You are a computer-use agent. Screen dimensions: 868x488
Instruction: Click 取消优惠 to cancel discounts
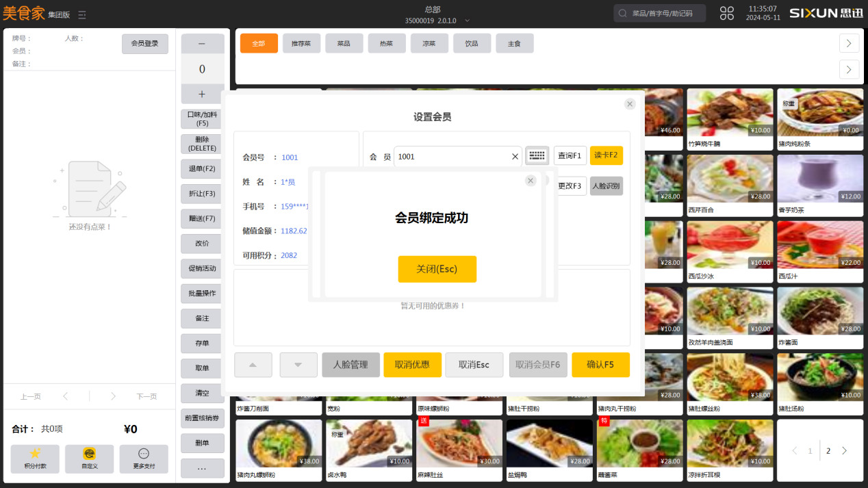(x=412, y=365)
